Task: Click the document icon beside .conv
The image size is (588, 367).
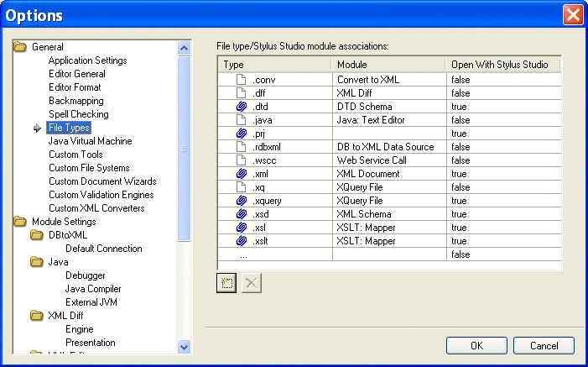Action: (242, 80)
